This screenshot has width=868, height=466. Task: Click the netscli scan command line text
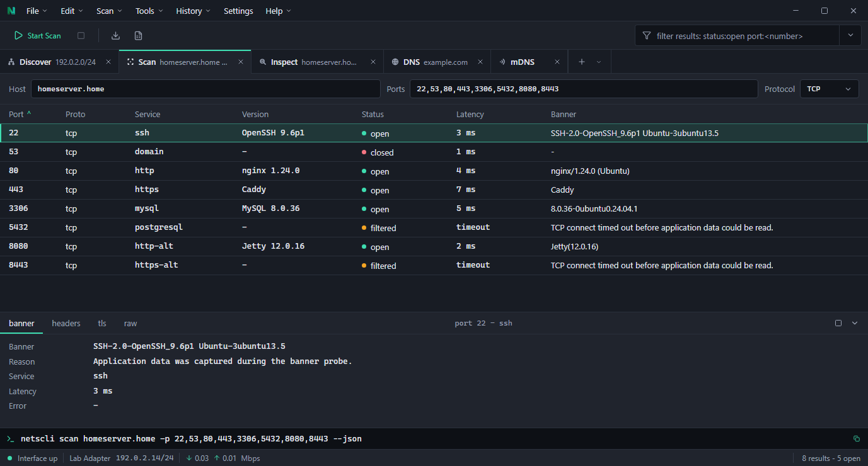click(191, 438)
